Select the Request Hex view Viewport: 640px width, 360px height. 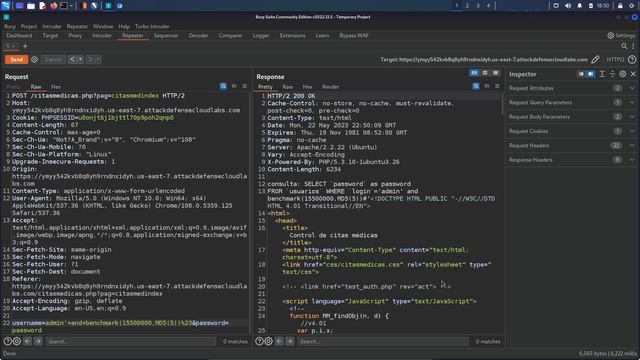pos(56,87)
